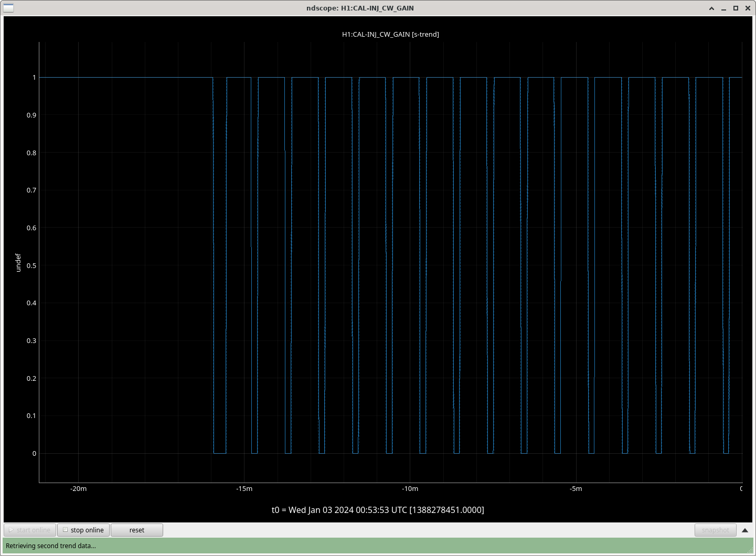Viewport: 756px width, 556px height.
Task: Maximize the ndscope window
Action: coord(736,8)
